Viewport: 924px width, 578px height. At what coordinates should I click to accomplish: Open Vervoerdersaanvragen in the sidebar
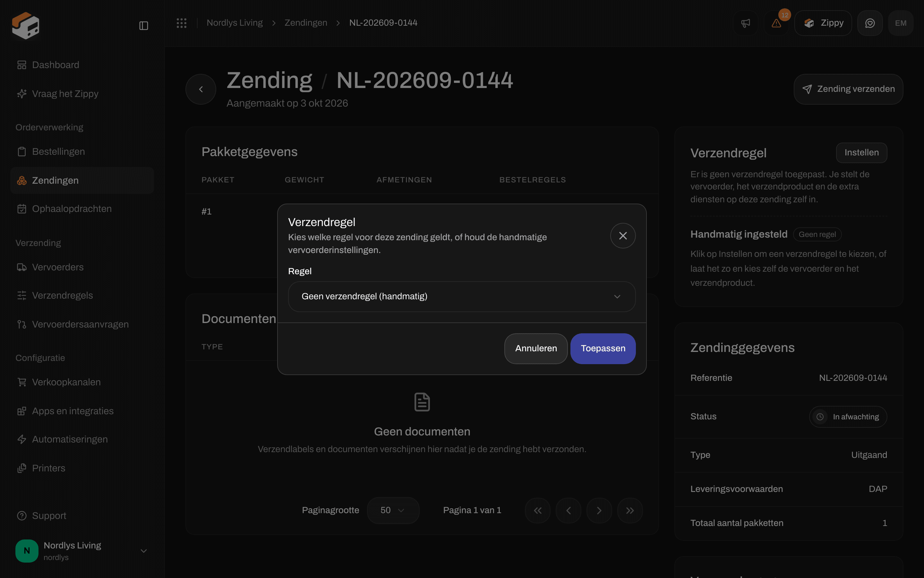click(82, 325)
